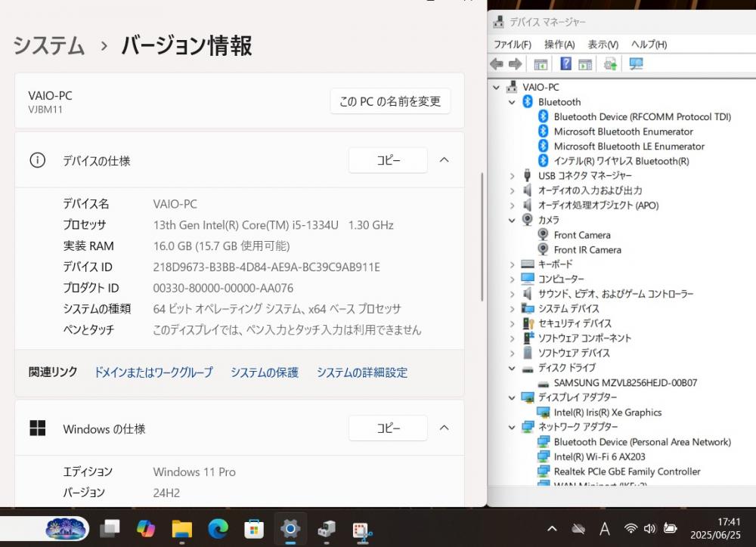Open Copilot from the taskbar

[x=146, y=529]
